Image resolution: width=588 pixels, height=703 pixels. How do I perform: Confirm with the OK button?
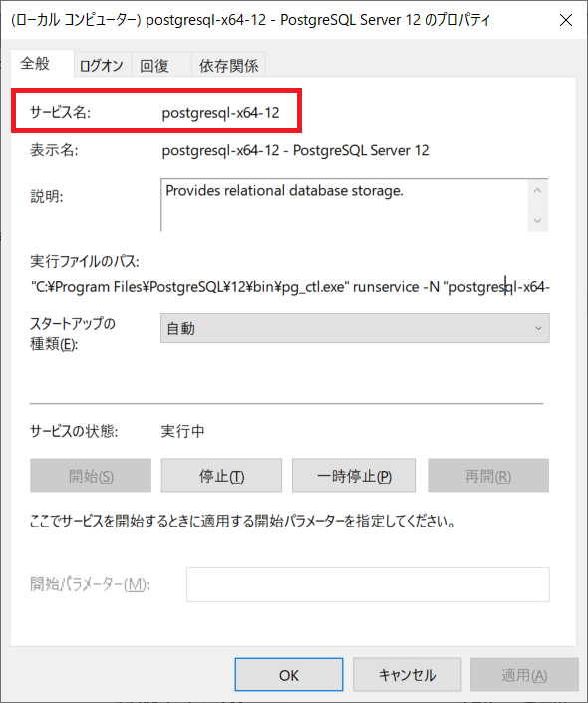tap(289, 675)
